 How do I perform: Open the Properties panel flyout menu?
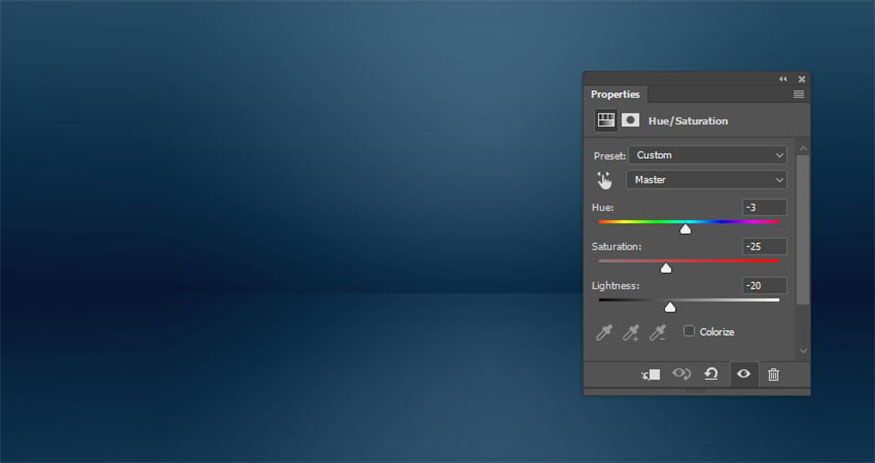799,94
